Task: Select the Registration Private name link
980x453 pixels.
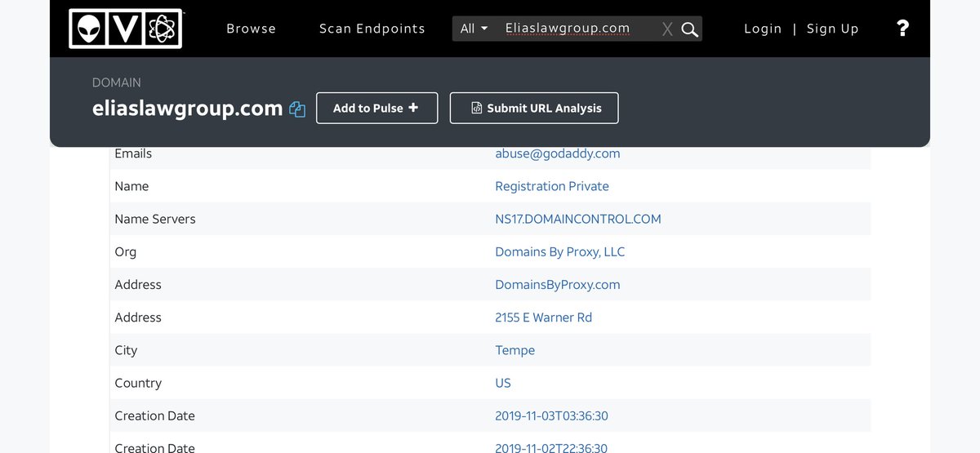Action: (551, 186)
